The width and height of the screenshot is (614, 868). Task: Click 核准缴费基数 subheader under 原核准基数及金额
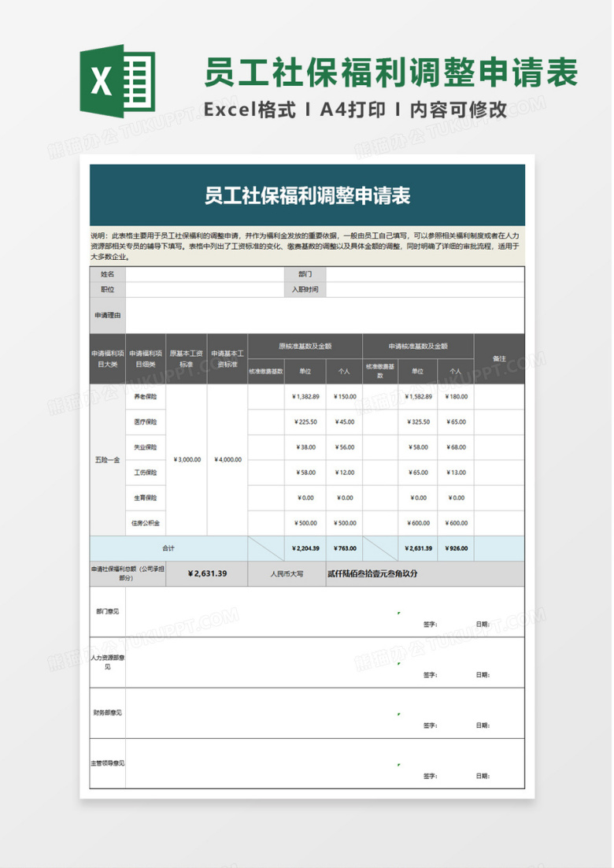pos(266,372)
